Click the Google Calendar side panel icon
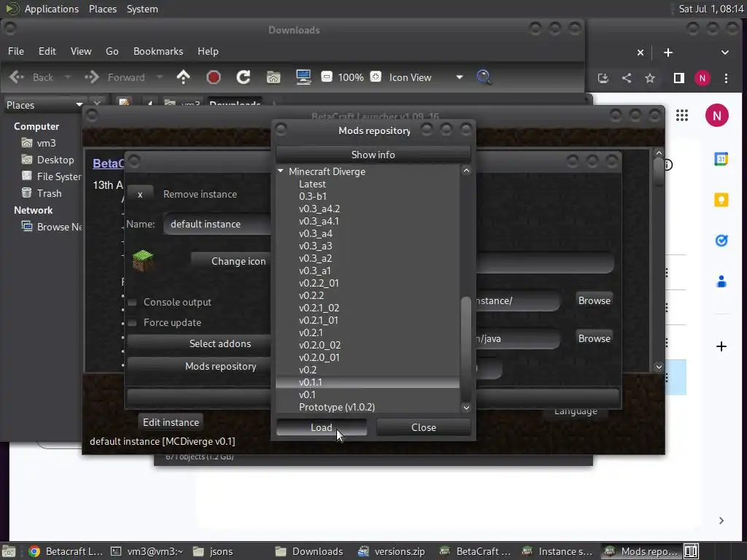 coord(721,159)
